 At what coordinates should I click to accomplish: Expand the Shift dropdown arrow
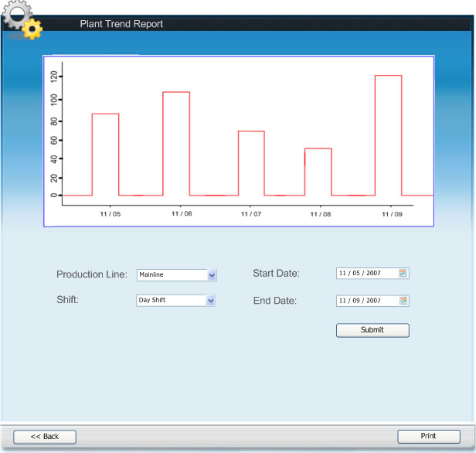(211, 301)
